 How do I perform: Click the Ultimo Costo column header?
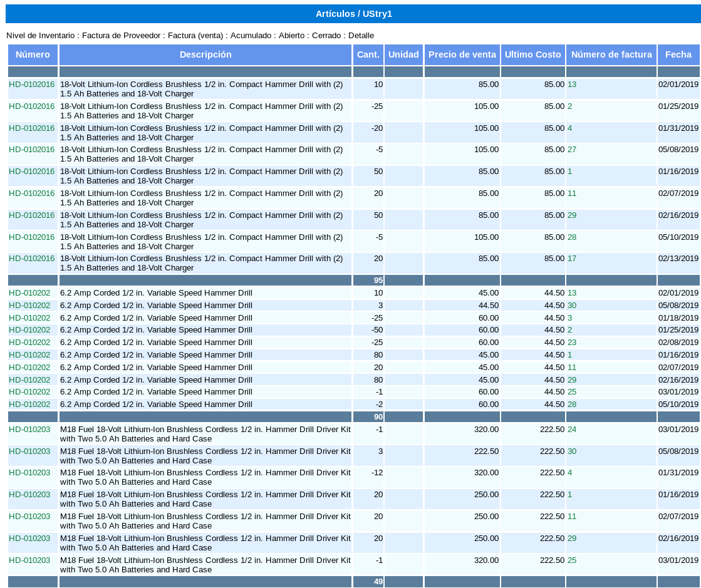pyautogui.click(x=532, y=55)
